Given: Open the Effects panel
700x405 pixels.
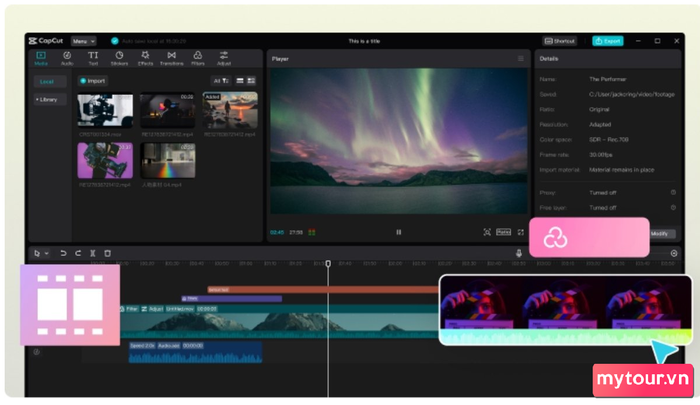Looking at the screenshot, I should click(145, 58).
